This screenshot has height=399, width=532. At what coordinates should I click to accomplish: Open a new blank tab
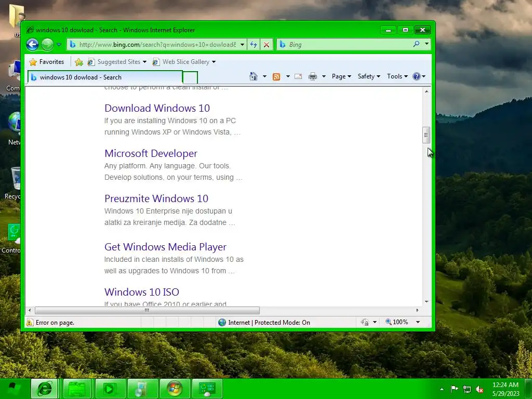(x=190, y=78)
